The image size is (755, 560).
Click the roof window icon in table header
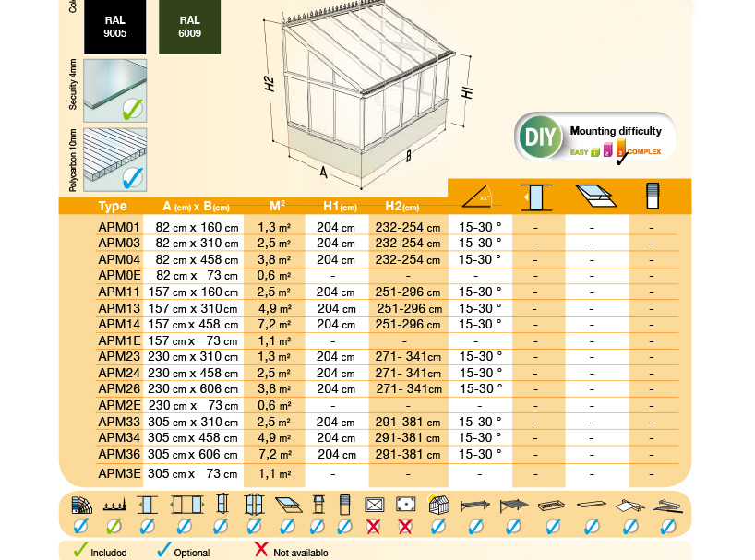[x=595, y=196]
